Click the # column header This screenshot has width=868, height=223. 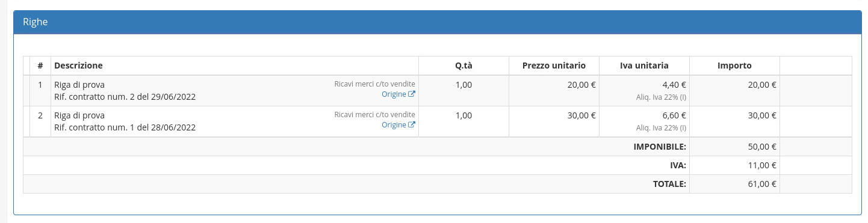pos(40,66)
